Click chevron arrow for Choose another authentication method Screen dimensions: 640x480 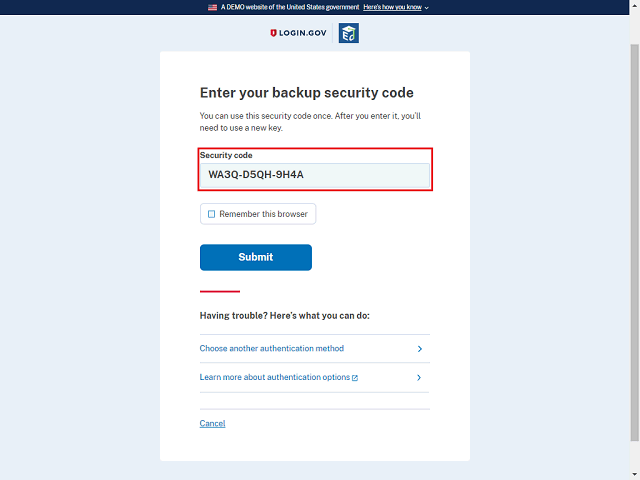point(419,349)
